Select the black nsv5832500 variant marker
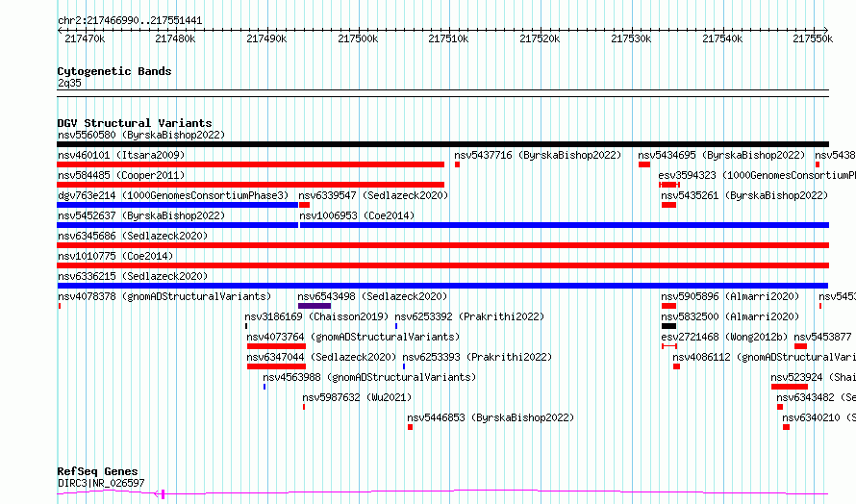The width and height of the screenshot is (856, 504). coord(668,326)
